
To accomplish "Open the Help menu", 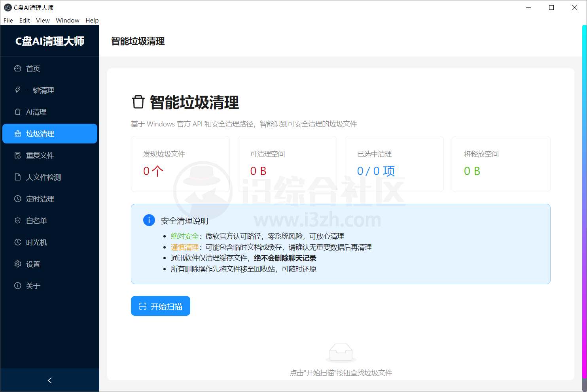I will click(x=92, y=20).
